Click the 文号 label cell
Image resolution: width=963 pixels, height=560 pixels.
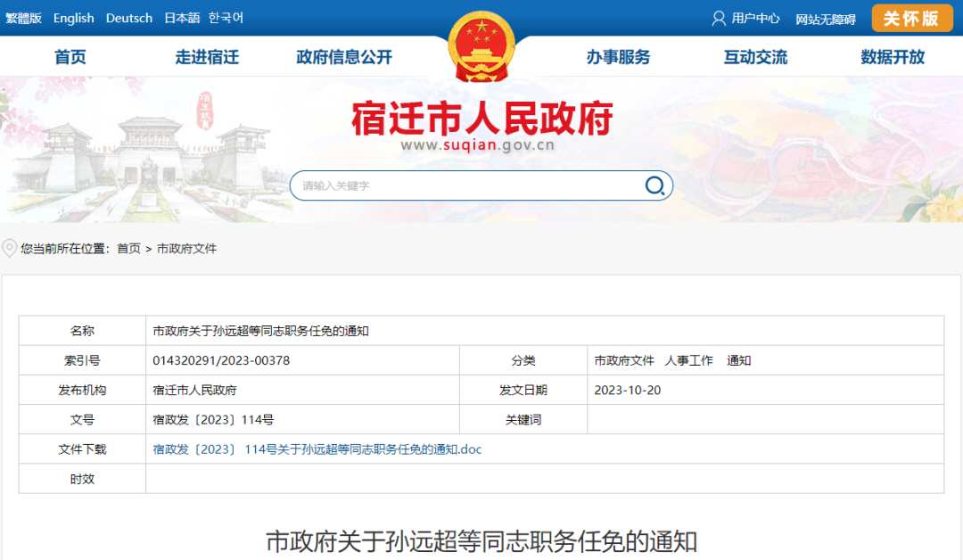(82, 419)
